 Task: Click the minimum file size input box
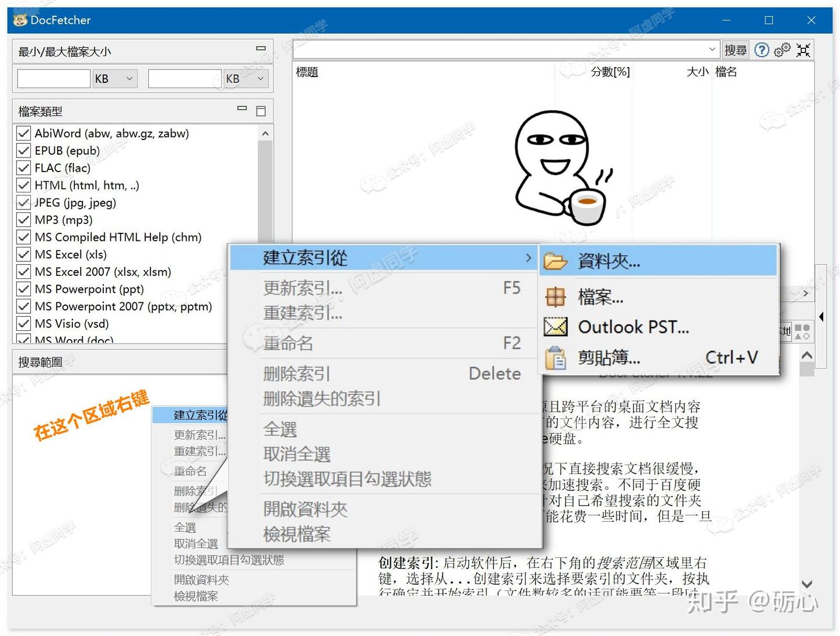pyautogui.click(x=53, y=78)
